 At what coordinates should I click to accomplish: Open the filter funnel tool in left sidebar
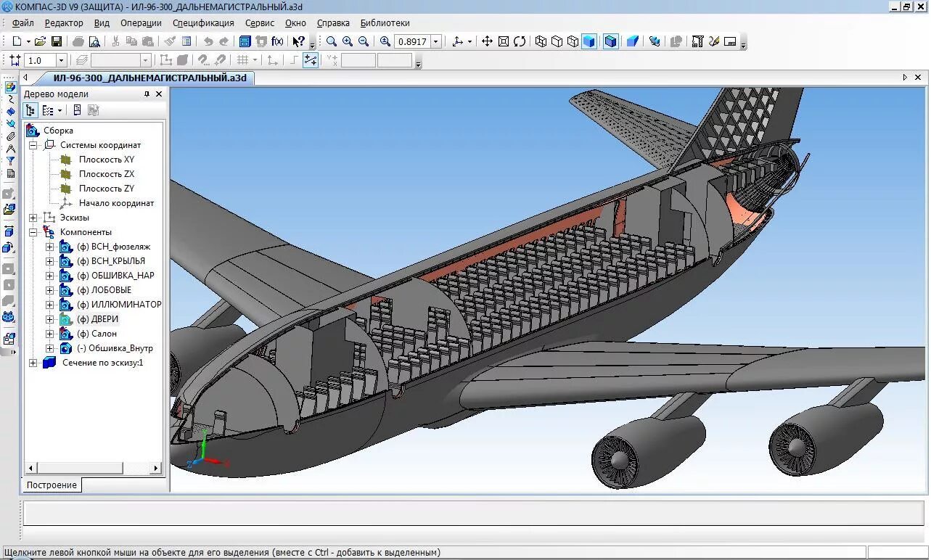(10, 161)
